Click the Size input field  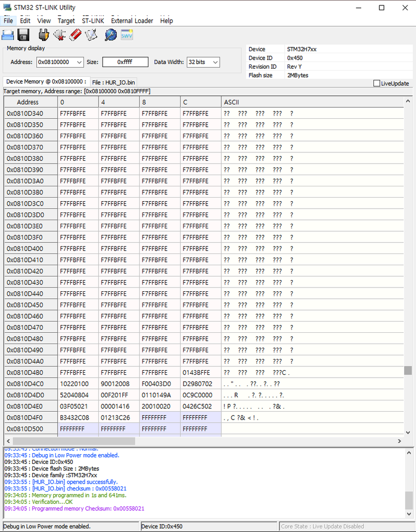click(125, 62)
